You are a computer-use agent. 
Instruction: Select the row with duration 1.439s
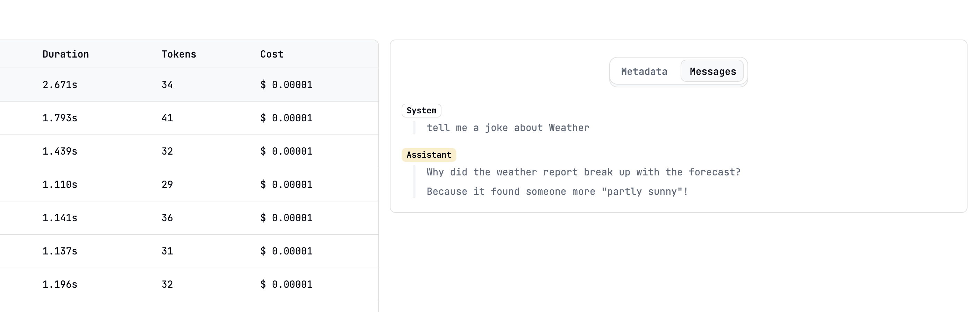pos(60,151)
